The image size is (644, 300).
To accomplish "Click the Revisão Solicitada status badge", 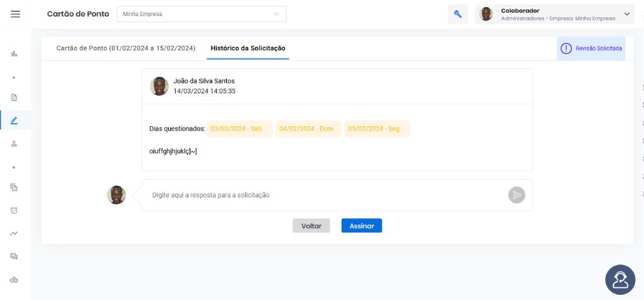I will 591,48.
